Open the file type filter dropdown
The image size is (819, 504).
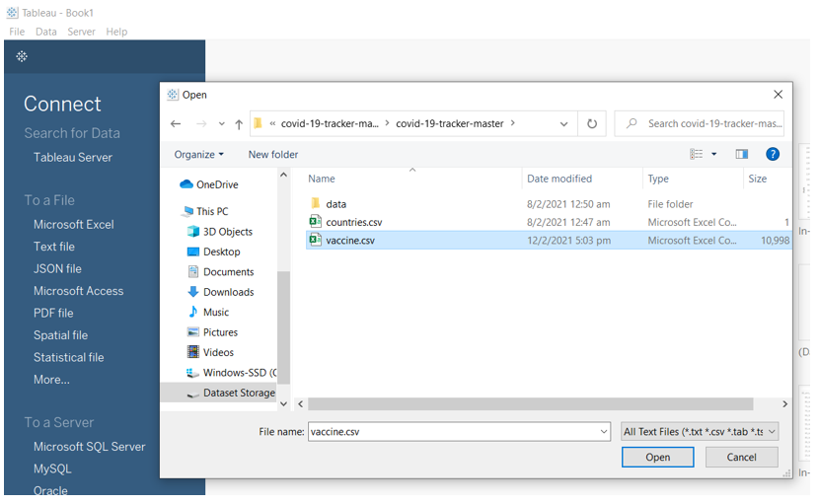[700, 432]
